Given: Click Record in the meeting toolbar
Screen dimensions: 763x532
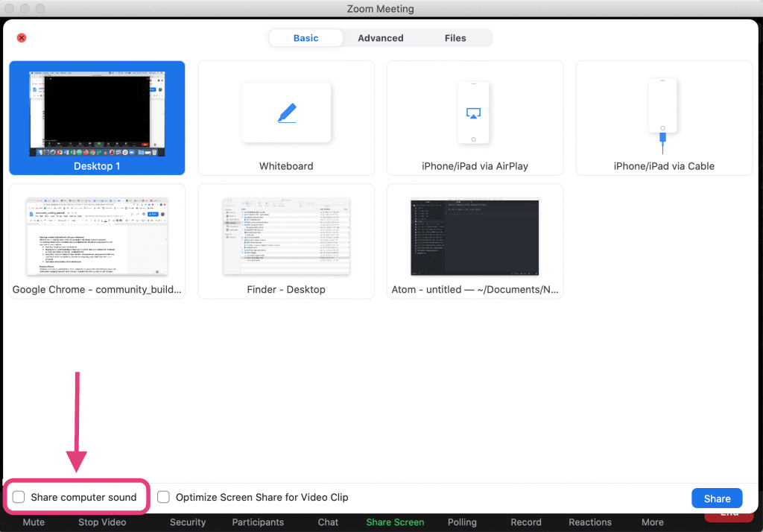Looking at the screenshot, I should click(x=526, y=522).
